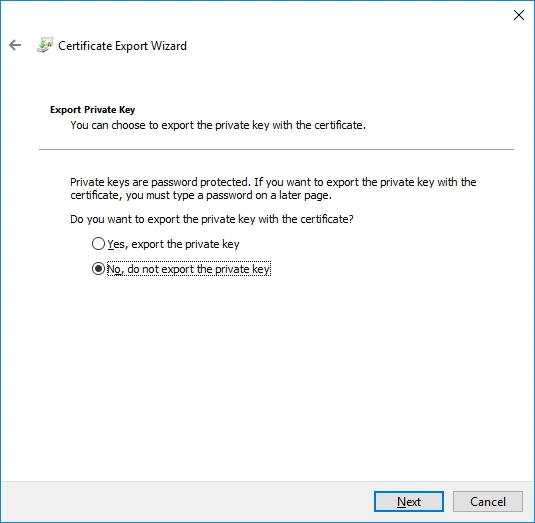Click the gray footer bar left of Next
The image size is (535, 523).
[188, 502]
